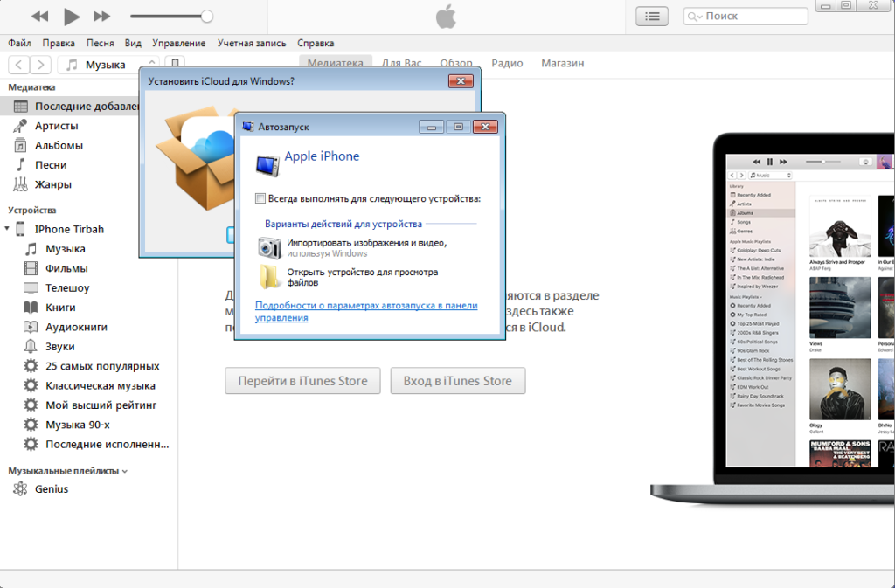This screenshot has height=588, width=895.
Task: Open the list view icon near search
Action: (652, 16)
